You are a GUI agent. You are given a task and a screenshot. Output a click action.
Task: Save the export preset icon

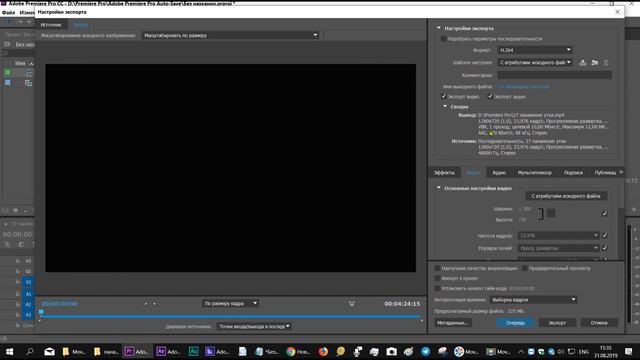pos(583,62)
